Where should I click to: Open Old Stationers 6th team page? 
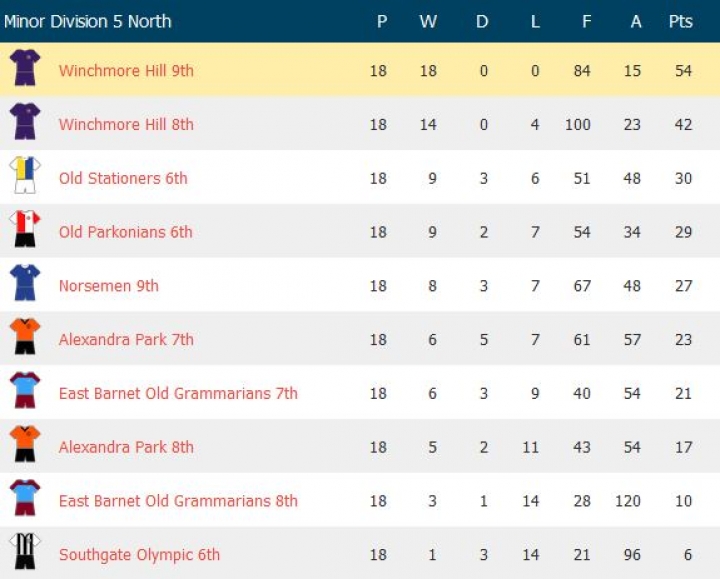[x=123, y=179]
